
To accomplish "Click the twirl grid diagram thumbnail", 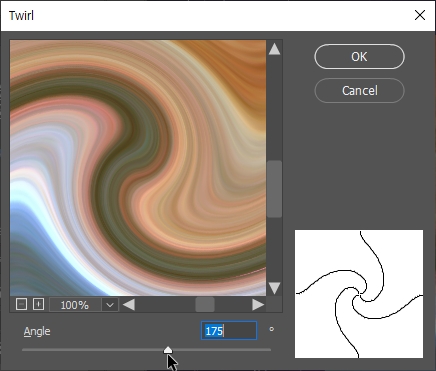I will click(x=359, y=294).
